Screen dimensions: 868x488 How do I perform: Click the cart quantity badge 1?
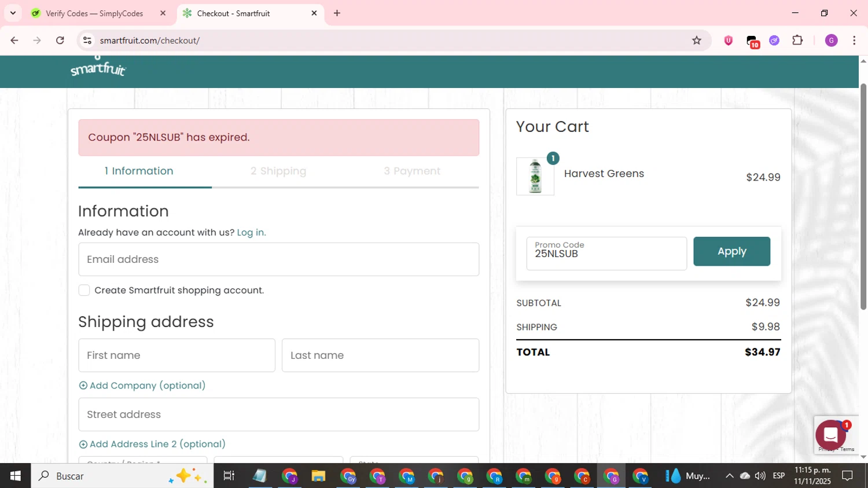(x=553, y=158)
